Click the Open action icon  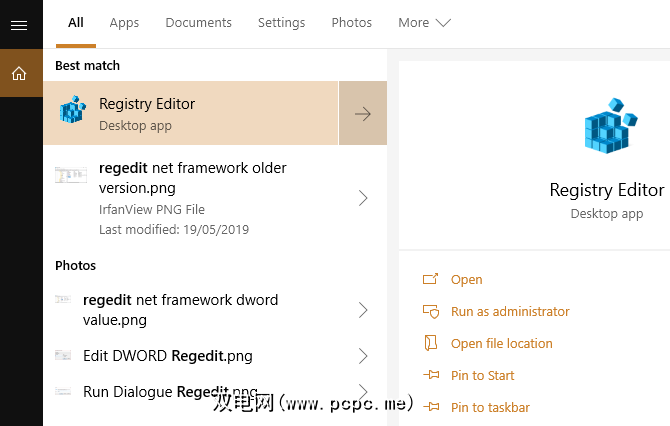(431, 280)
